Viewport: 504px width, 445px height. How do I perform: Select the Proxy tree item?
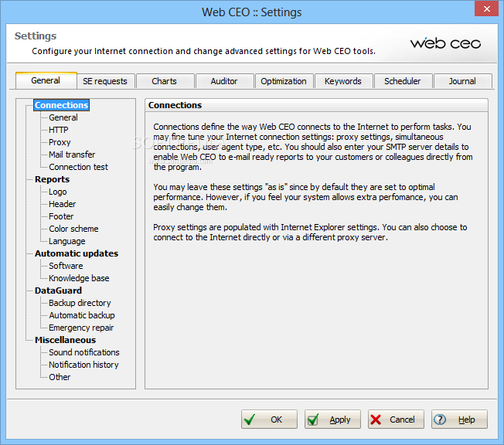click(60, 142)
